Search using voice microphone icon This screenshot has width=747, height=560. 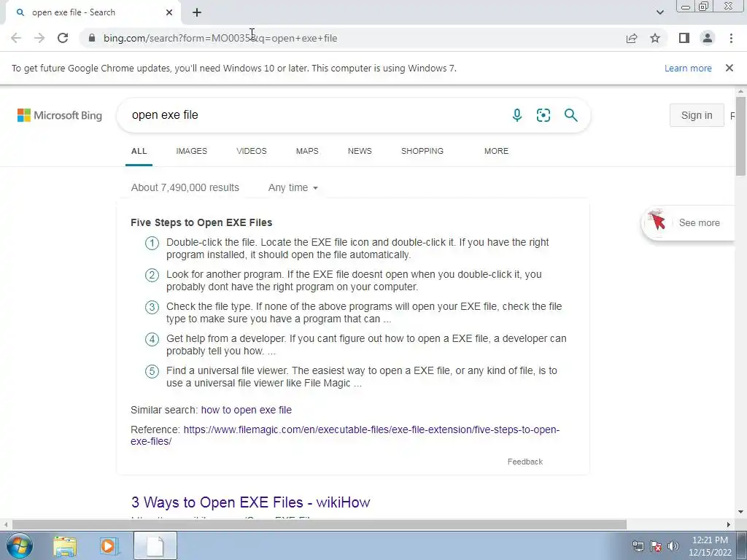coord(517,114)
